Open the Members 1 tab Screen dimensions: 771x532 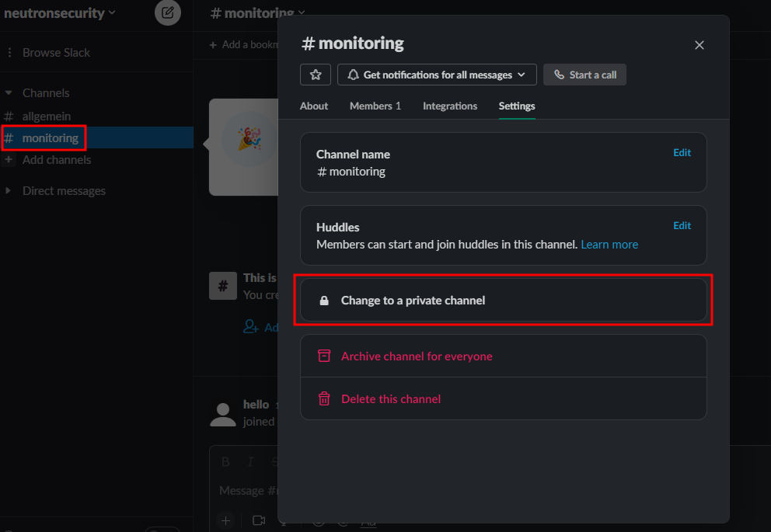(x=375, y=106)
